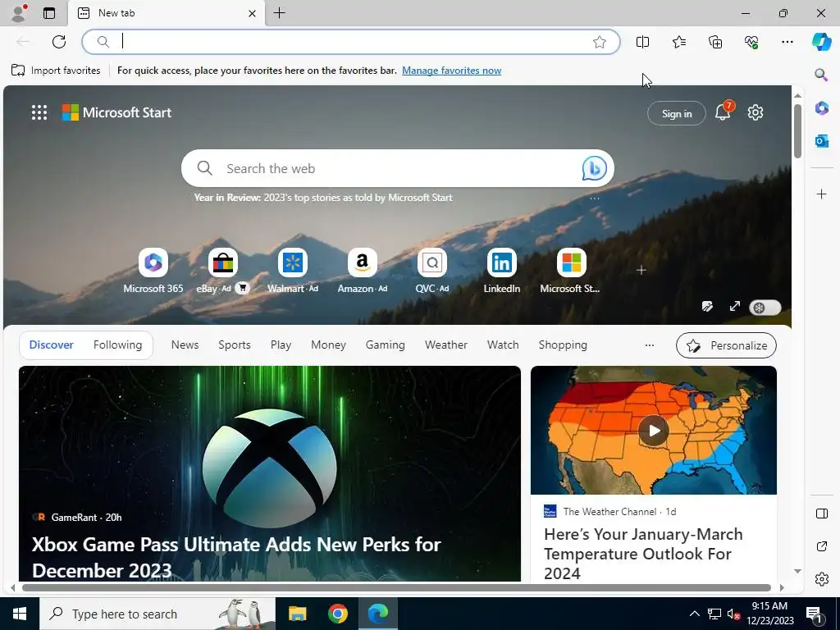Click the Sign in button
The width and height of the screenshot is (840, 630).
coord(676,113)
